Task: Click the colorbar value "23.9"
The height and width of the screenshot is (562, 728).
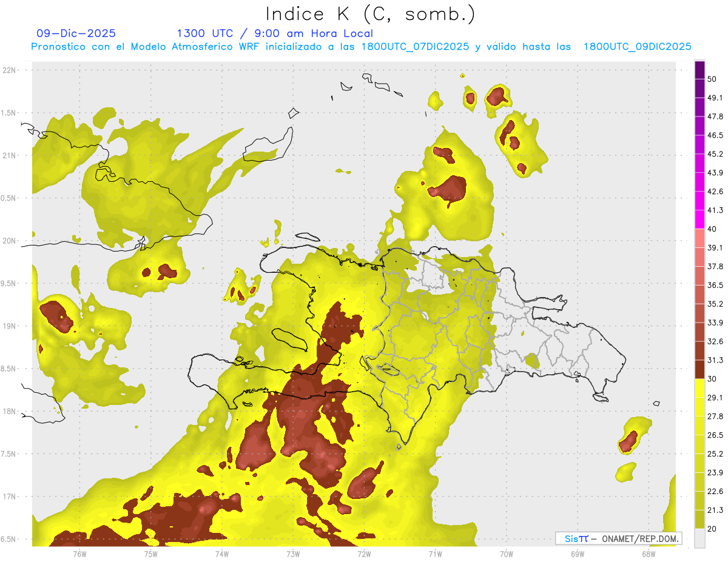Action: 715,473
